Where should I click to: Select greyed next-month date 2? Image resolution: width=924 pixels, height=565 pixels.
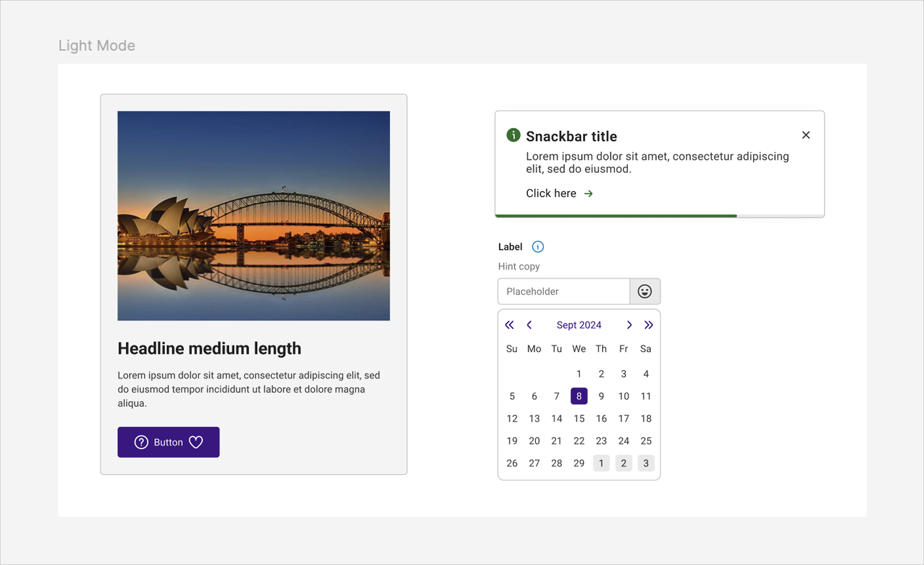pos(624,463)
